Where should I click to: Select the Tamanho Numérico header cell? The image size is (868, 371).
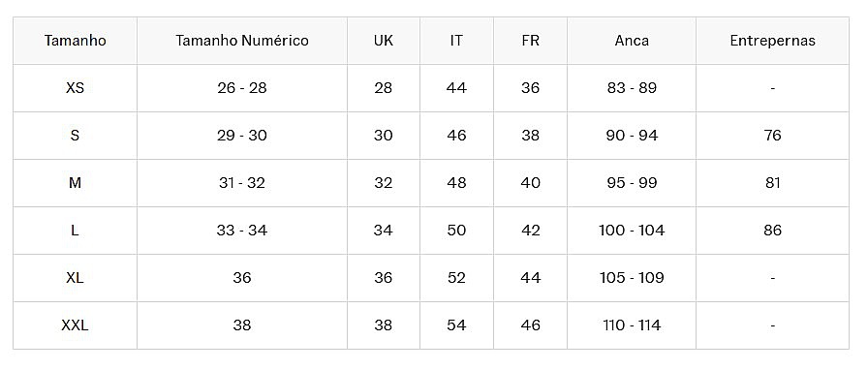(242, 41)
